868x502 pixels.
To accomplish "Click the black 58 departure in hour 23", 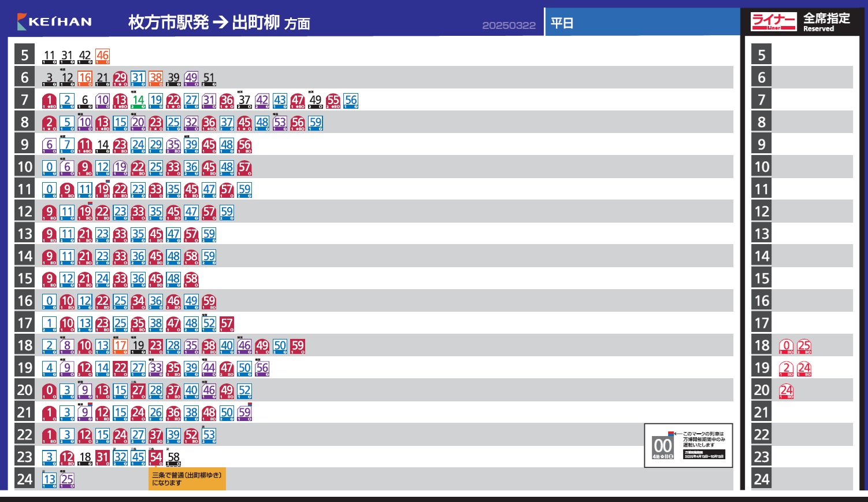I will click(x=173, y=457).
